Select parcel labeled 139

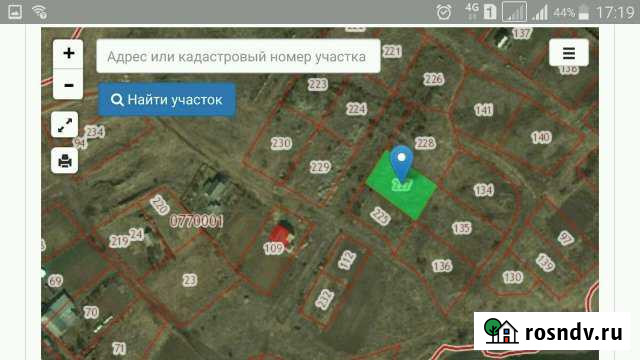click(545, 262)
